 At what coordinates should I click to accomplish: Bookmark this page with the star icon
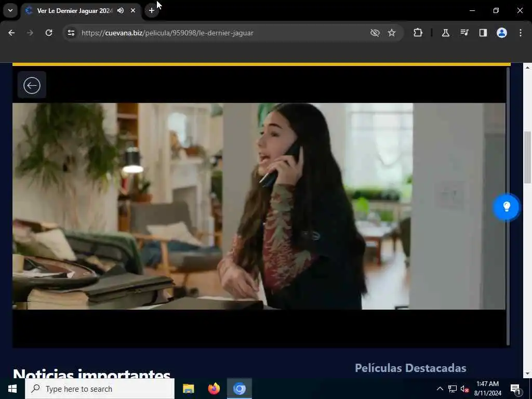pos(392,33)
